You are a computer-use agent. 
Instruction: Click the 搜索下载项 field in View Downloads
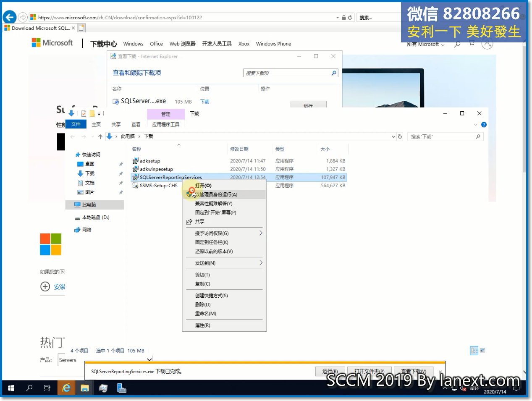pyautogui.click(x=291, y=73)
